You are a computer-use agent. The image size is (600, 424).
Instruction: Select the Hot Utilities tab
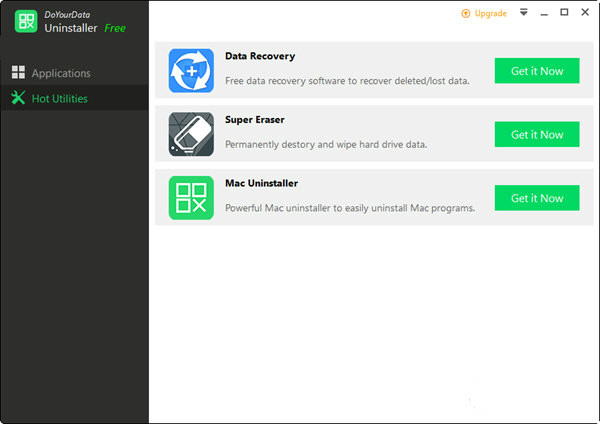(x=75, y=98)
